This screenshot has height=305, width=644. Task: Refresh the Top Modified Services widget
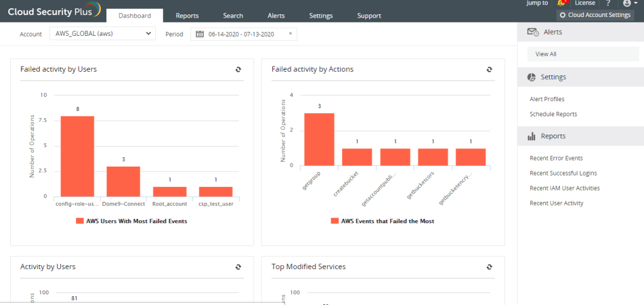489,267
